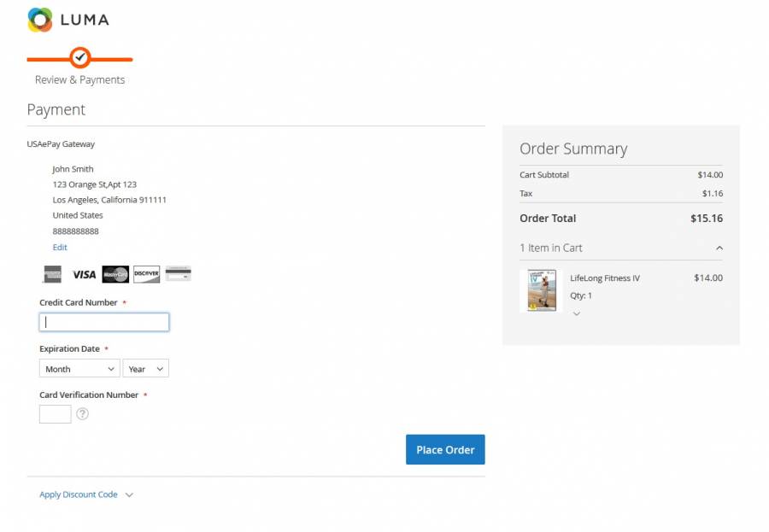Click the Card Verification Number field
Viewport: 769px width, 532px height.
point(56,414)
